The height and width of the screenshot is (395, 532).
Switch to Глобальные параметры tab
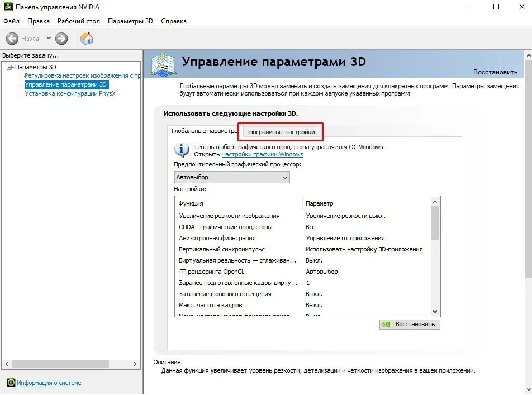coord(205,131)
